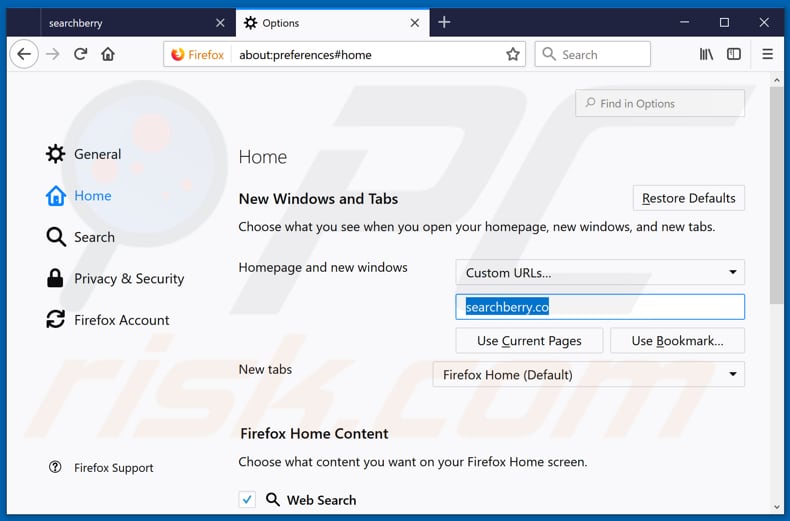Open the Firefox Account category

click(108, 320)
